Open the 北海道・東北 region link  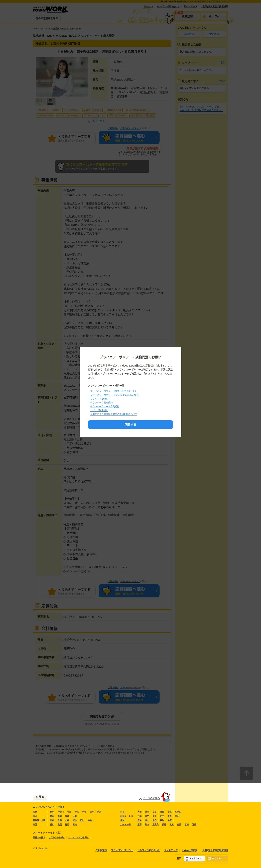point(127,816)
